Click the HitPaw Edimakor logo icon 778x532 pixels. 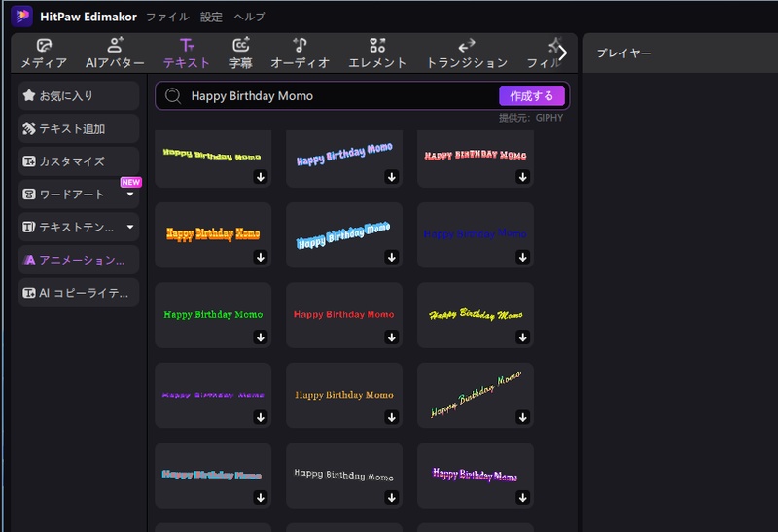21,16
